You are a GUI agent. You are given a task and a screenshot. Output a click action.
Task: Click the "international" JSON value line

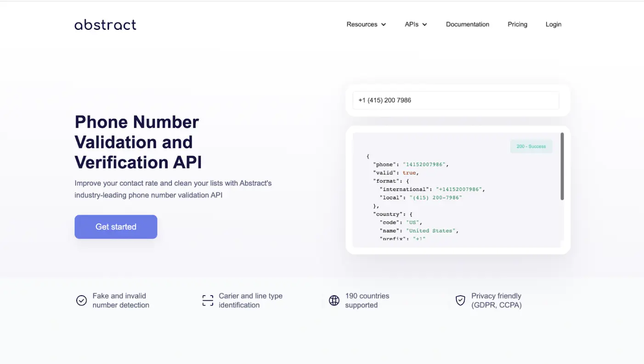(432, 189)
